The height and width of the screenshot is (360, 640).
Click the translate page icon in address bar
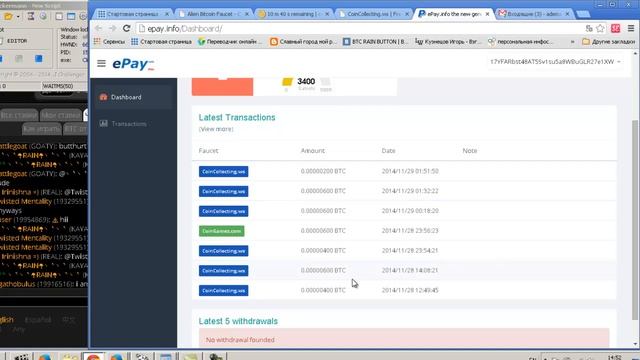coord(589,29)
